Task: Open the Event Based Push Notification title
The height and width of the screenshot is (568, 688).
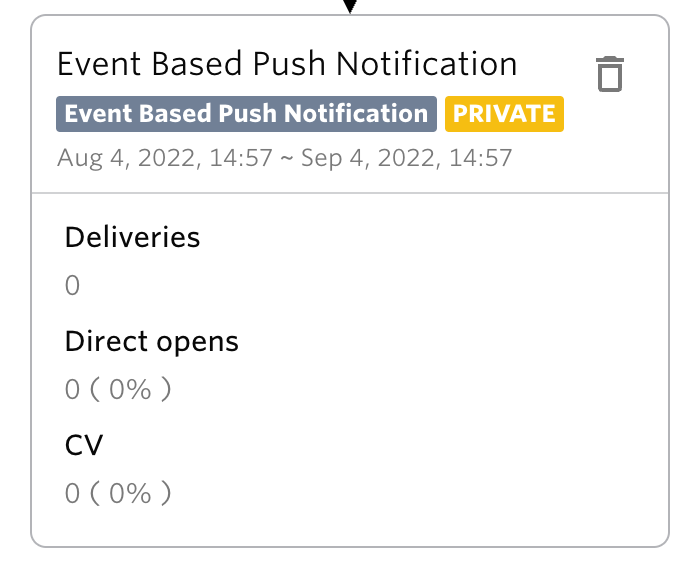Action: click(x=287, y=64)
